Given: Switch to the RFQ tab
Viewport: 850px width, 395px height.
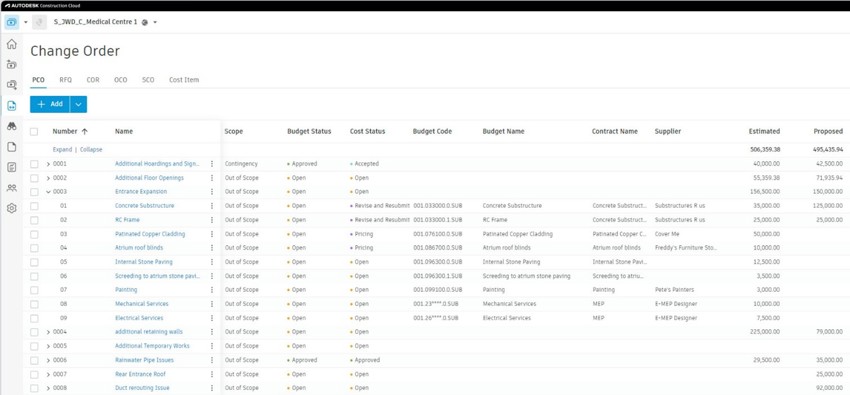Looking at the screenshot, I should pyautogui.click(x=66, y=80).
